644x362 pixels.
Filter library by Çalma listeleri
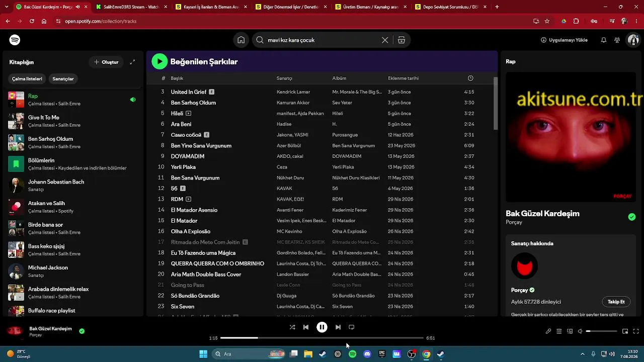click(x=27, y=79)
